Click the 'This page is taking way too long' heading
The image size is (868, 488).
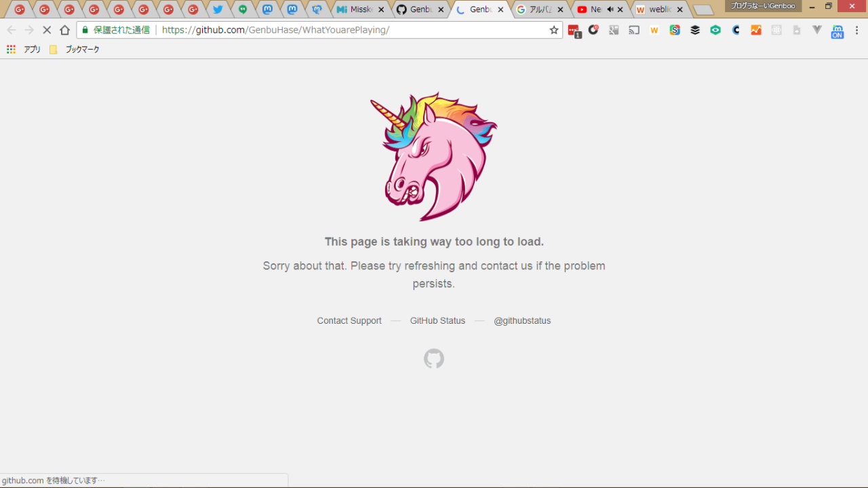point(434,242)
